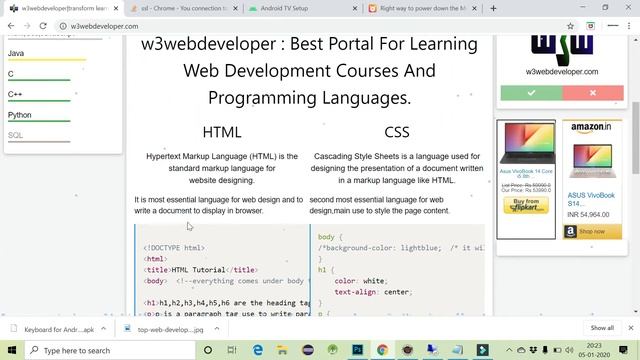
Task: Show hidden system tray icons
Action: (509, 350)
